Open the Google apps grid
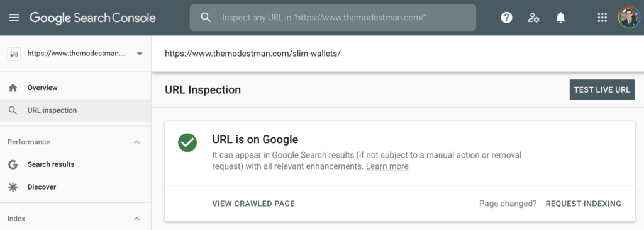This screenshot has height=230, width=644. pos(602,18)
